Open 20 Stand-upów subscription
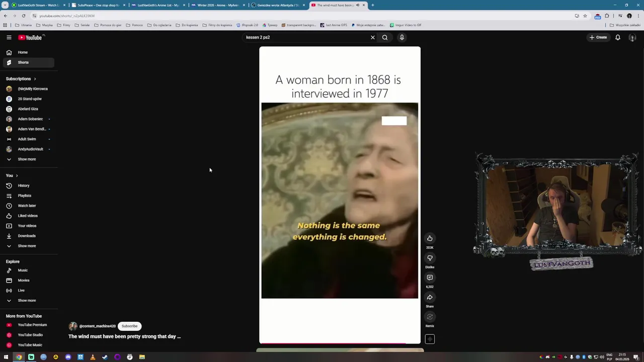Image resolution: width=644 pixels, height=362 pixels. pyautogui.click(x=28, y=99)
